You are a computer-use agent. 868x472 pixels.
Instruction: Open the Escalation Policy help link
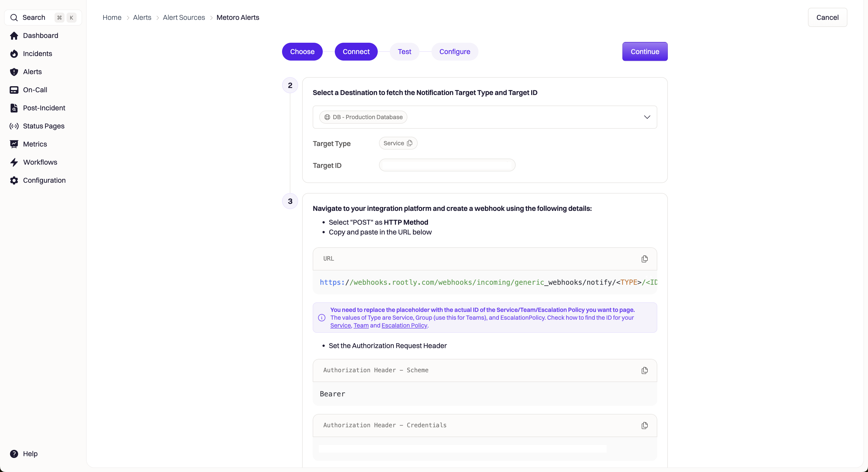pos(404,326)
